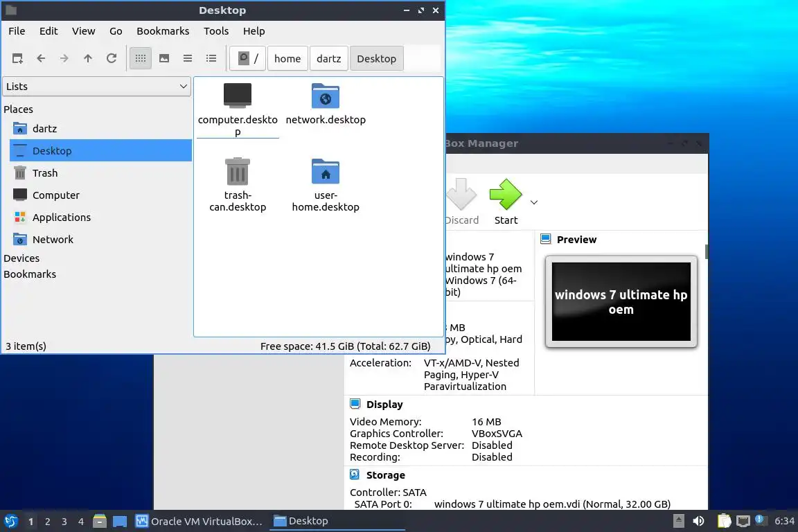The height and width of the screenshot is (532, 798).
Task: Open Trash in Places sidebar
Action: pyautogui.click(x=100, y=173)
